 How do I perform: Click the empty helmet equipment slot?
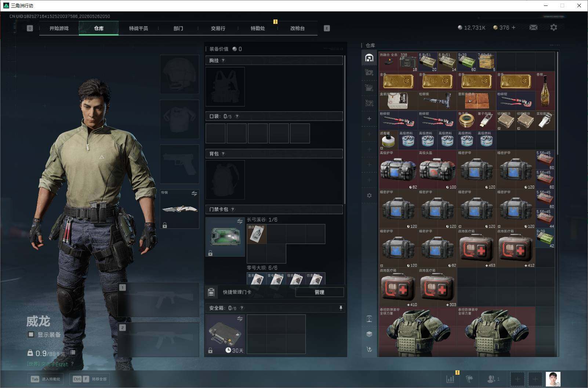click(179, 75)
